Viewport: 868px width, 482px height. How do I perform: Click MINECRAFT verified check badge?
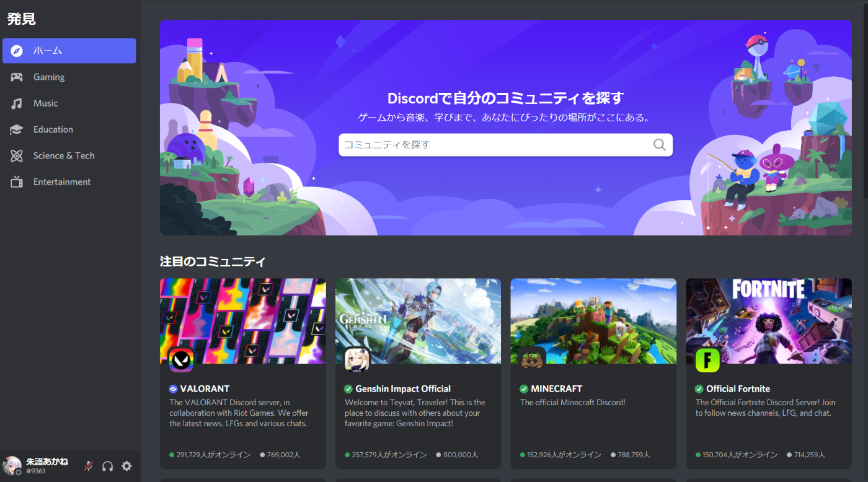coord(524,389)
